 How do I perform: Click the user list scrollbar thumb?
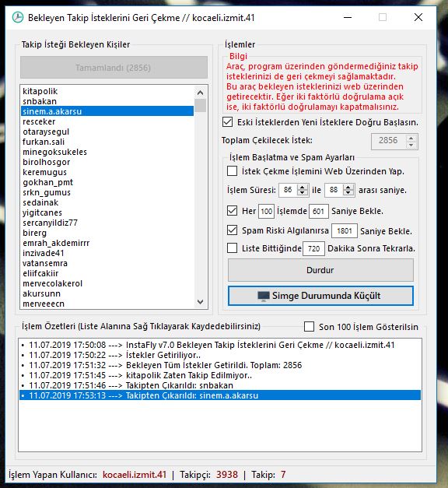pyautogui.click(x=201, y=105)
